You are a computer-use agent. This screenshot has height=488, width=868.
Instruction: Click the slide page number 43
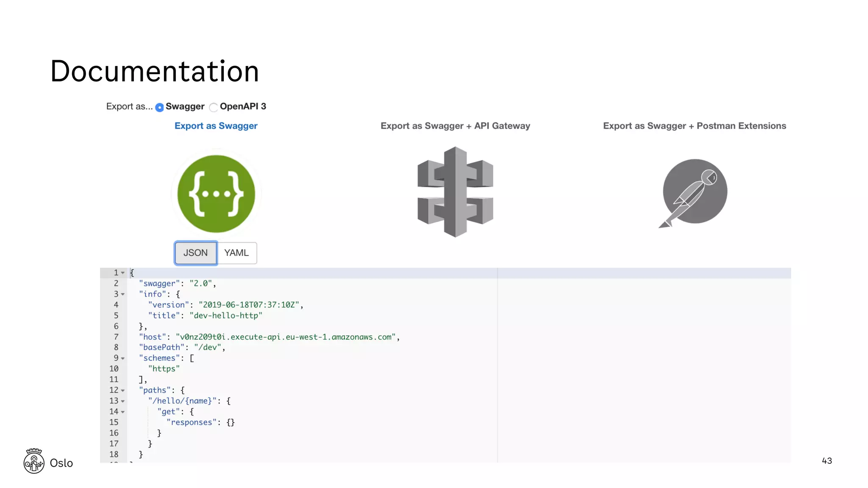click(x=827, y=461)
